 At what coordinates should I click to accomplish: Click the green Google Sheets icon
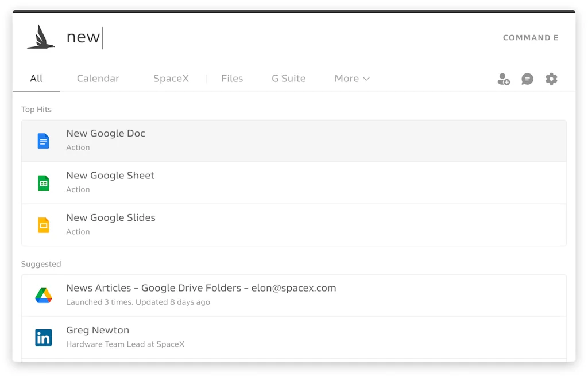44,183
